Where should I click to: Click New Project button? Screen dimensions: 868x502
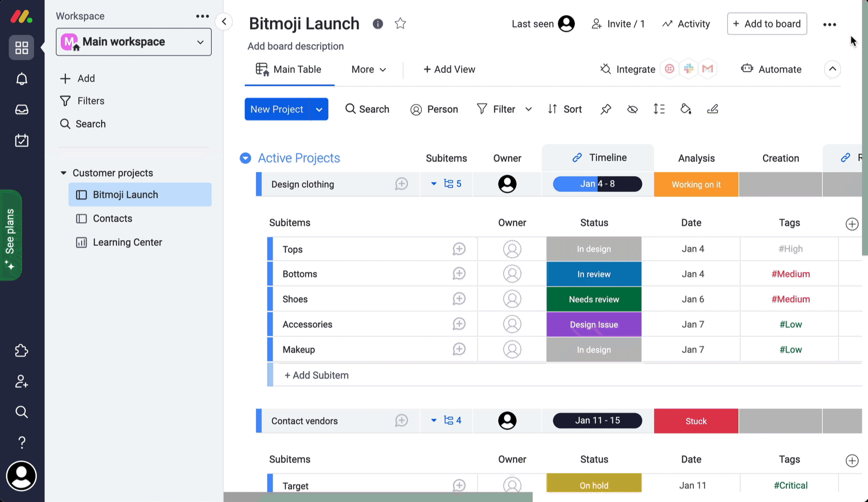click(277, 109)
